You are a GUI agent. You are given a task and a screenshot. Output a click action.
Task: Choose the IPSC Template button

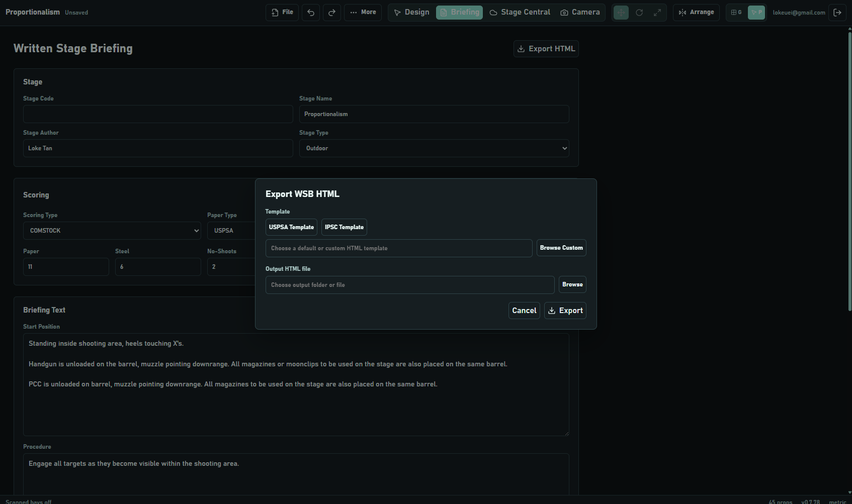click(344, 227)
